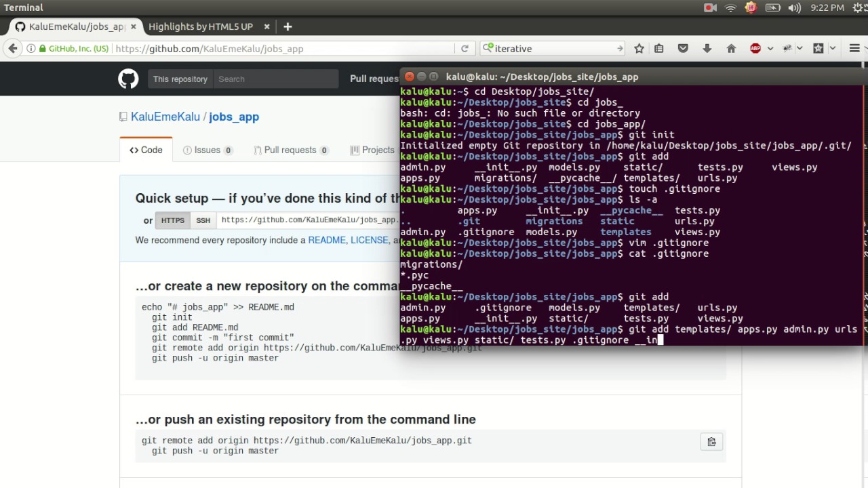Click the input method indicator icon
The height and width of the screenshot is (488, 868).
(751, 7)
